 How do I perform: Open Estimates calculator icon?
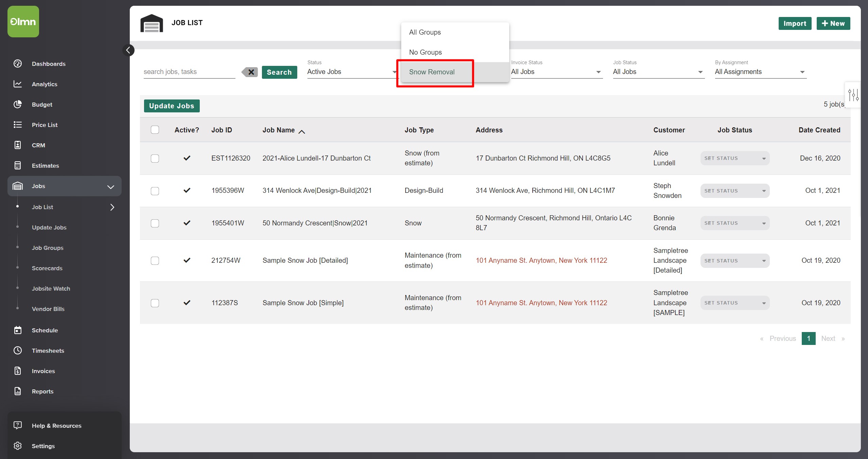(18, 165)
